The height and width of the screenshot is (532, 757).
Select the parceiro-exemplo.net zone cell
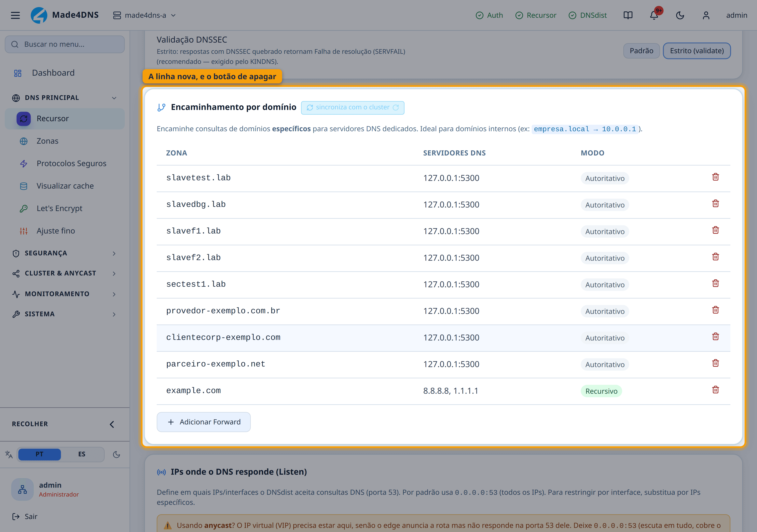click(x=216, y=364)
